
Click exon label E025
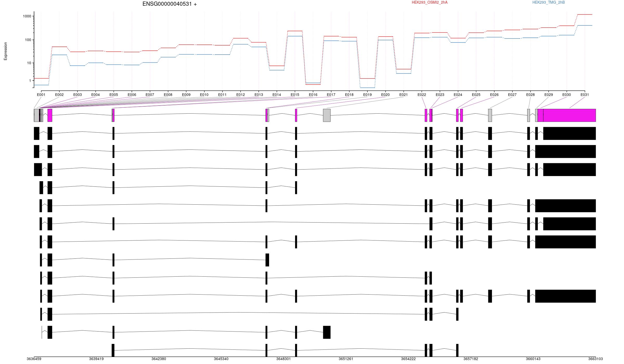tap(476, 95)
